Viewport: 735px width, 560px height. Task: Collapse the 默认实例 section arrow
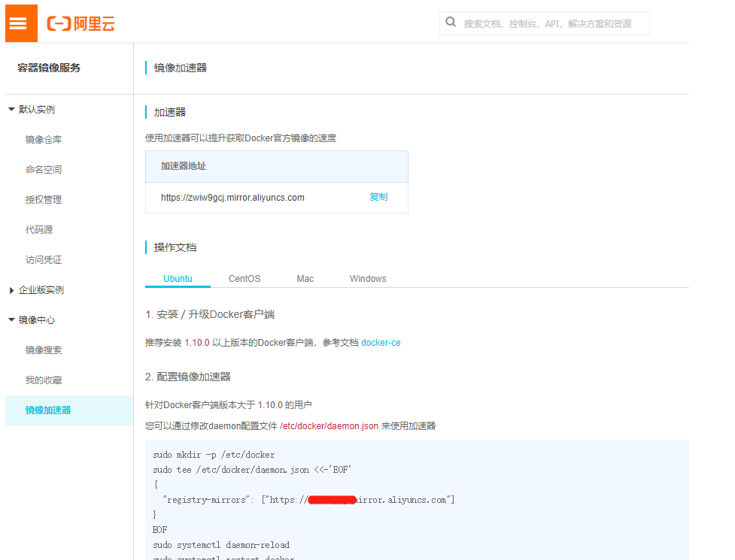12,109
